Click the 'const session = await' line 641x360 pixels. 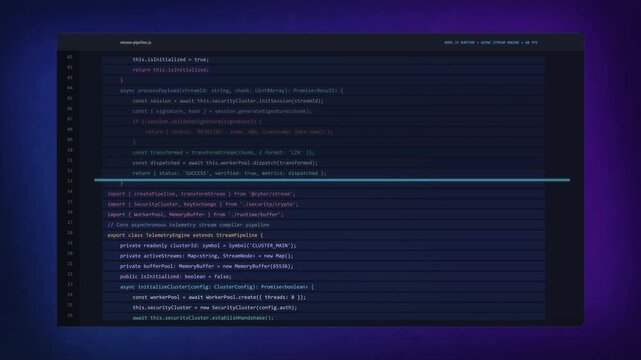pyautogui.click(x=228, y=101)
